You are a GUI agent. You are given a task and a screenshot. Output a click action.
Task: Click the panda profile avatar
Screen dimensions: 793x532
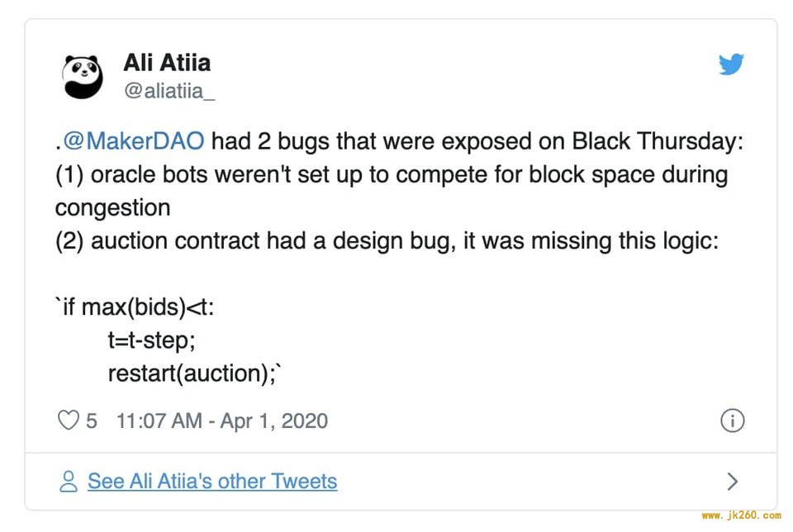(x=83, y=76)
